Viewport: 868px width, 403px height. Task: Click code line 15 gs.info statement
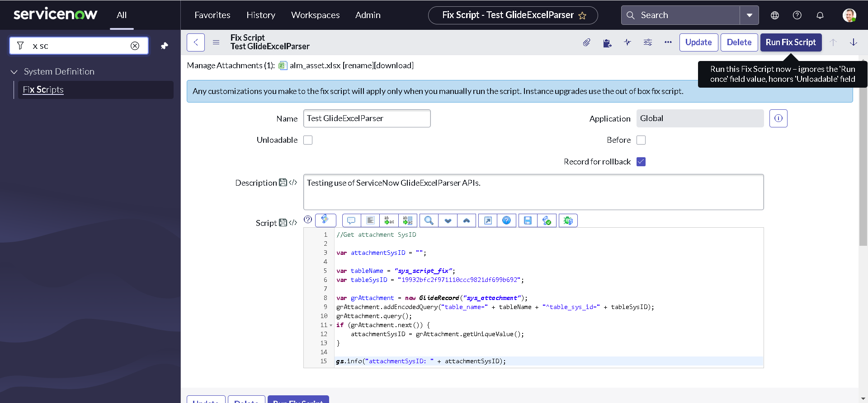pyautogui.click(x=421, y=361)
